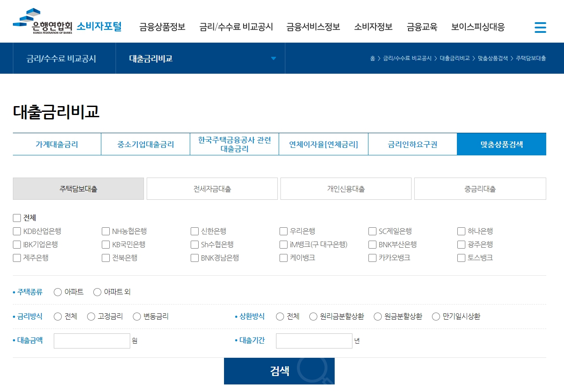
Task: Open the hamburger menu
Action: 540,27
